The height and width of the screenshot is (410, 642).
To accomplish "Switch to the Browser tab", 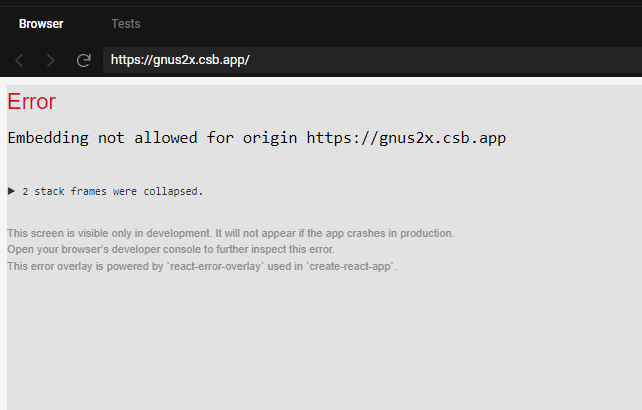I will point(41,23).
